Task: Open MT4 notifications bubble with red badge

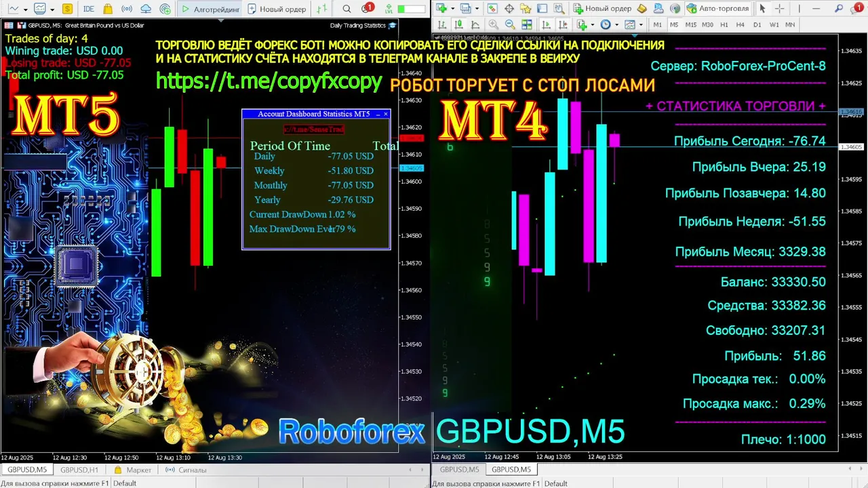Action: 856,8
